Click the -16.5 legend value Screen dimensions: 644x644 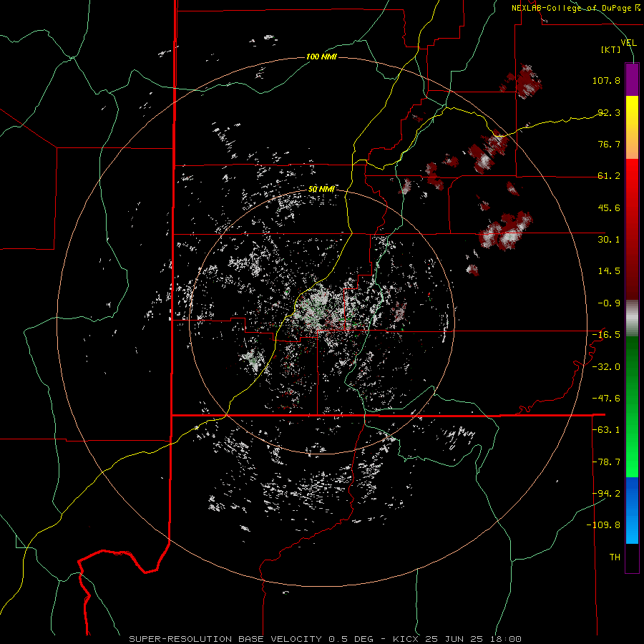point(606,335)
